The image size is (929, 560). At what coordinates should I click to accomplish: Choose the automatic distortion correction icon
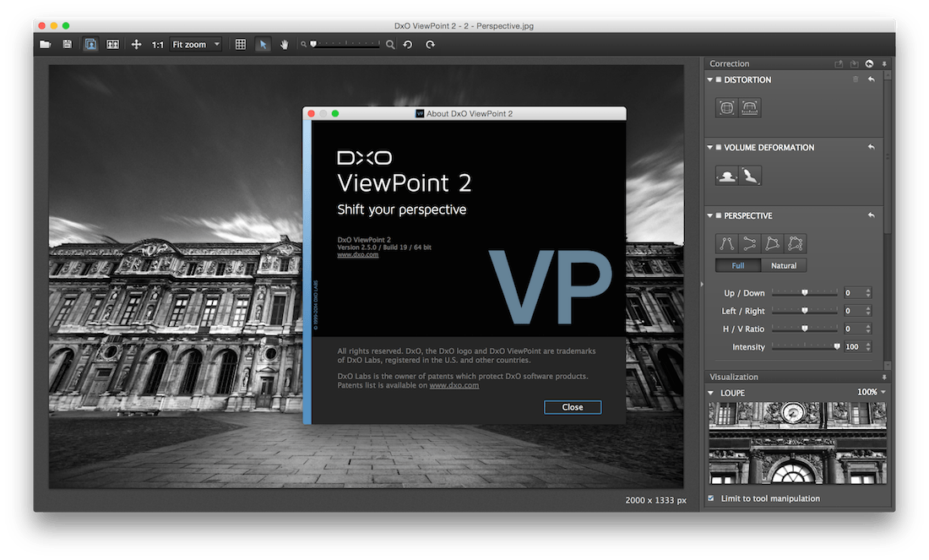tap(727, 108)
